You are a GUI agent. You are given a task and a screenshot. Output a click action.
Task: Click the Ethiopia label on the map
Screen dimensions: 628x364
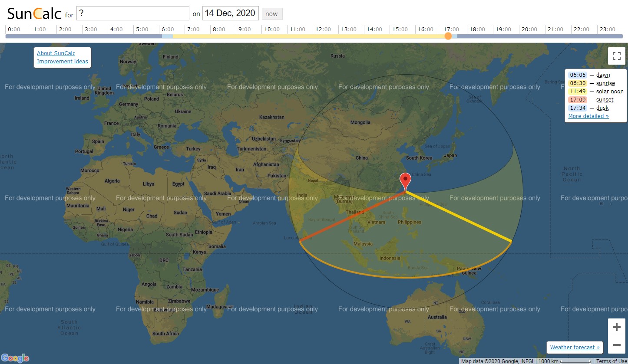click(204, 232)
